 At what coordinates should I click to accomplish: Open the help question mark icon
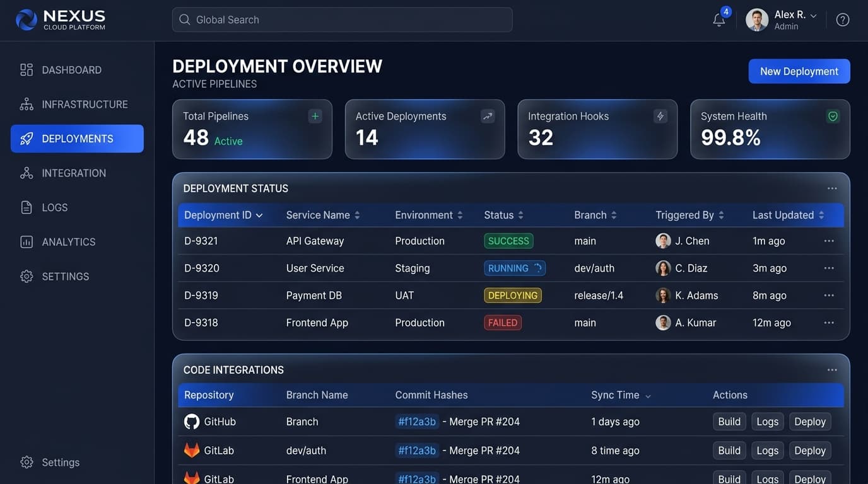click(x=843, y=20)
